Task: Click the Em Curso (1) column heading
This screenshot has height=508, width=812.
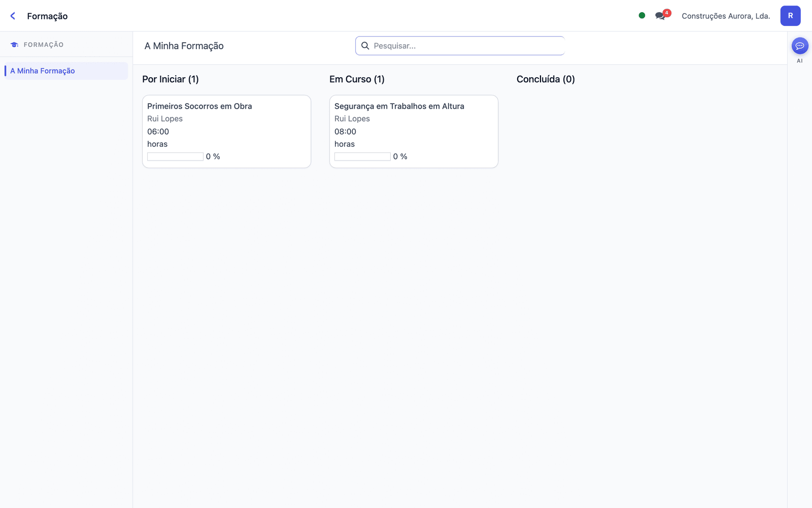Action: pos(357,79)
